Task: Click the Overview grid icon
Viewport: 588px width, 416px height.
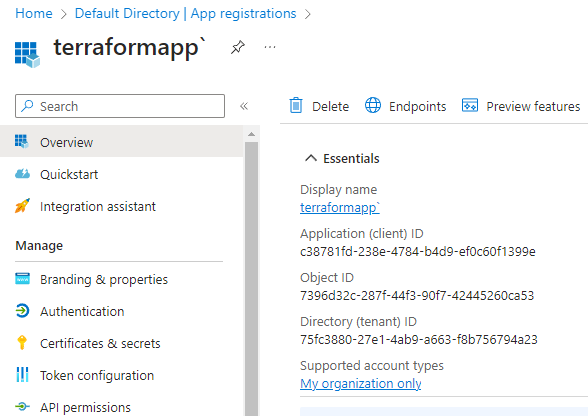Action: pos(21,141)
